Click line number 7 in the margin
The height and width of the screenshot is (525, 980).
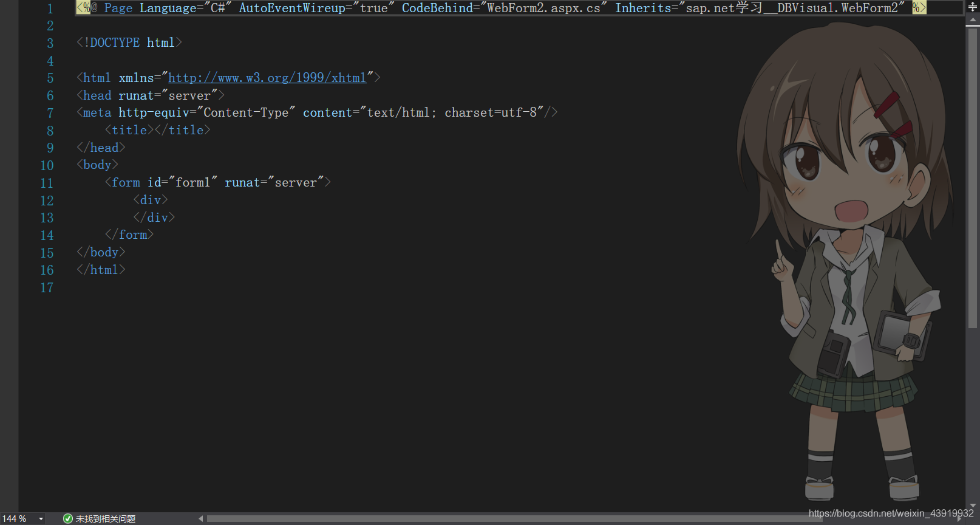point(50,114)
